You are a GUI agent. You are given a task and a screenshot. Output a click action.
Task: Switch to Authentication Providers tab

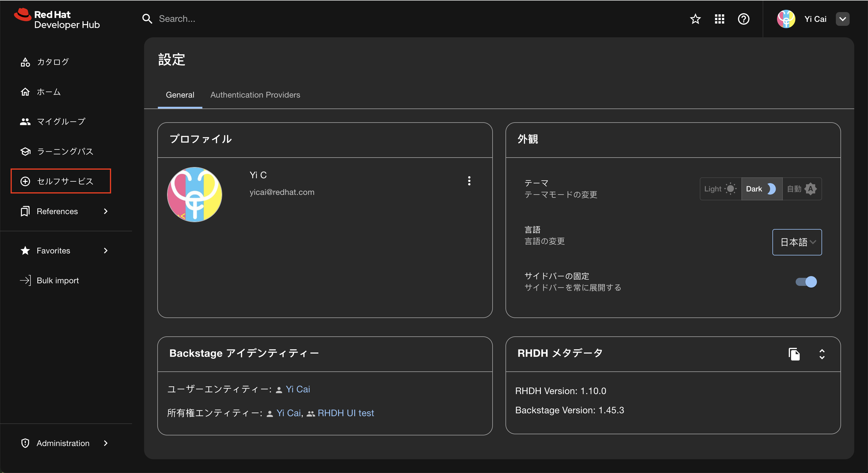255,95
